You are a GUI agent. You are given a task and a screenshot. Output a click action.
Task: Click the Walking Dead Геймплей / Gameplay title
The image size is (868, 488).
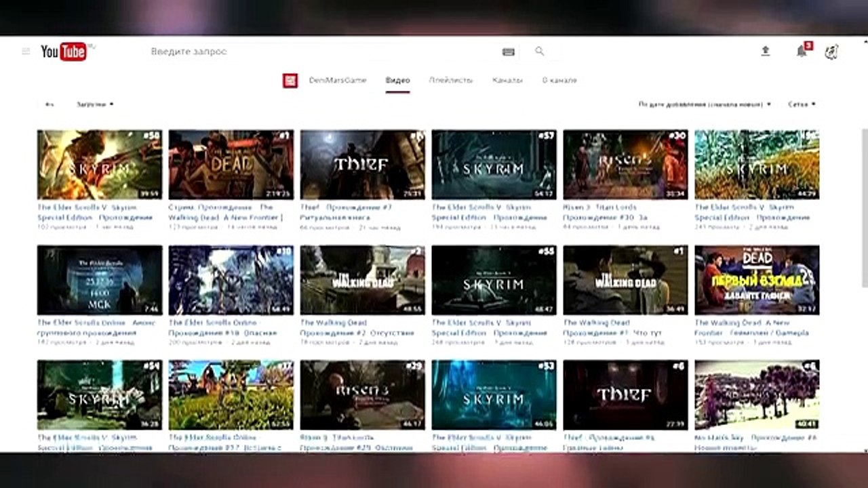(752, 327)
